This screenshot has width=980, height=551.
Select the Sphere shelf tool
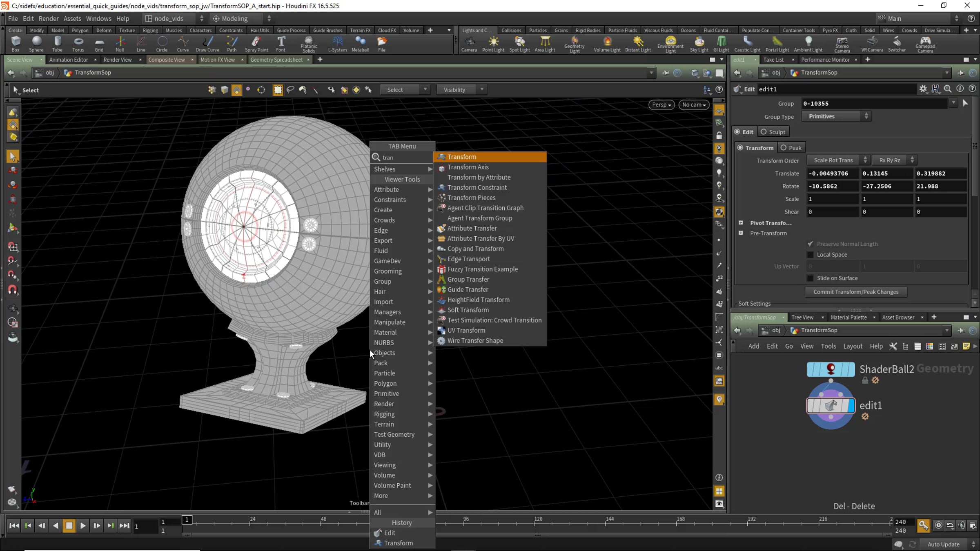point(36,44)
